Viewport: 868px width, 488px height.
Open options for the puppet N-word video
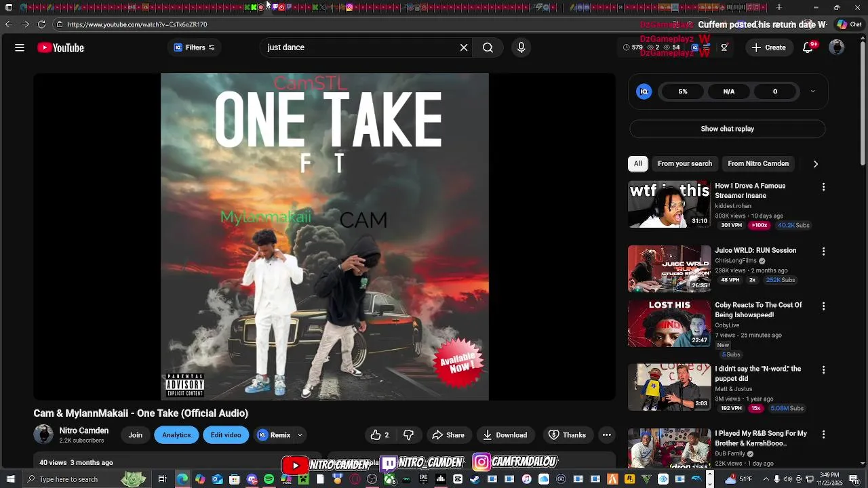pyautogui.click(x=824, y=370)
